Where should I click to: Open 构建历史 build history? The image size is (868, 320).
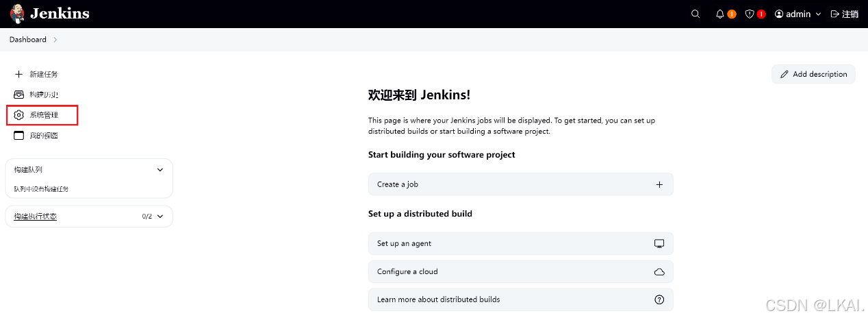coord(43,95)
